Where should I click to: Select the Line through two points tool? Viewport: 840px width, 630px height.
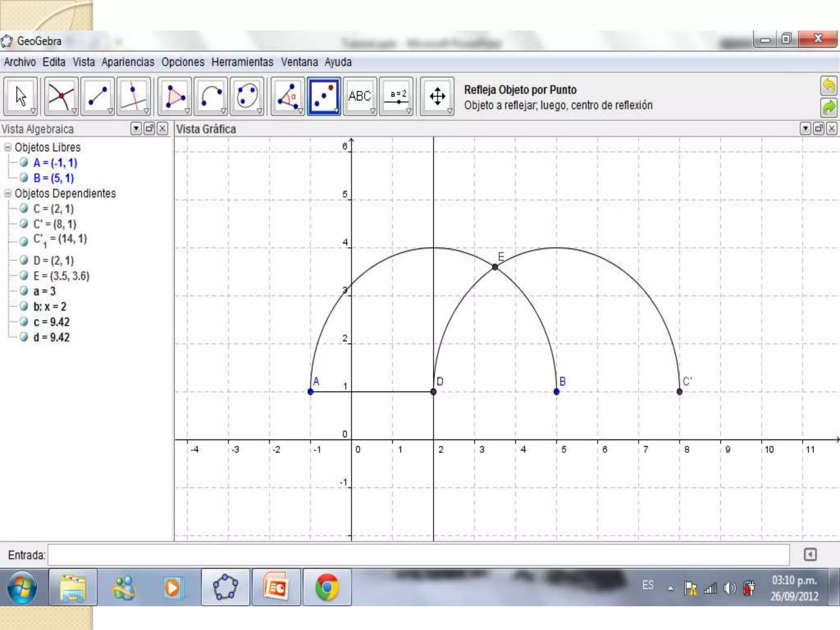tap(97, 96)
